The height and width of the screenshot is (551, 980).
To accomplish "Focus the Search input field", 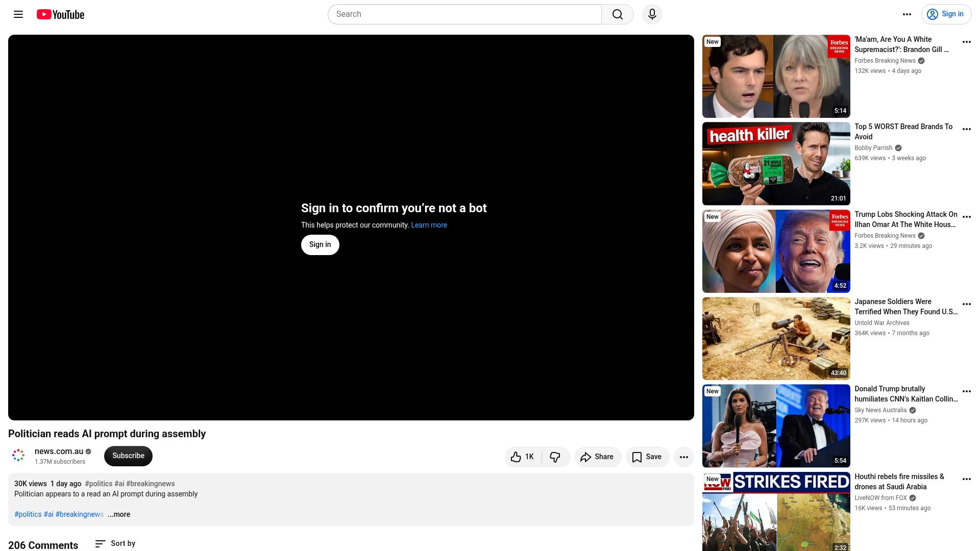I will [464, 14].
